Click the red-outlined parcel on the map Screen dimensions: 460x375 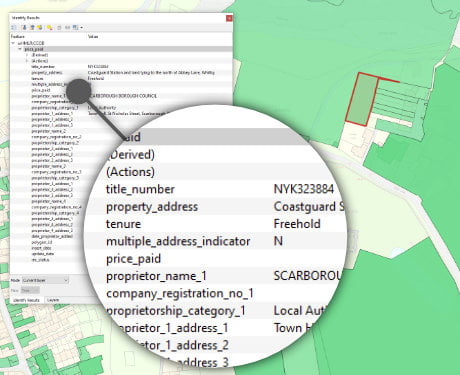coord(362,99)
